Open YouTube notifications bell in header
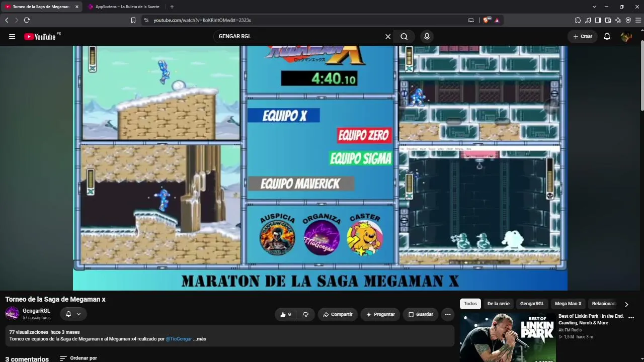 pyautogui.click(x=607, y=36)
